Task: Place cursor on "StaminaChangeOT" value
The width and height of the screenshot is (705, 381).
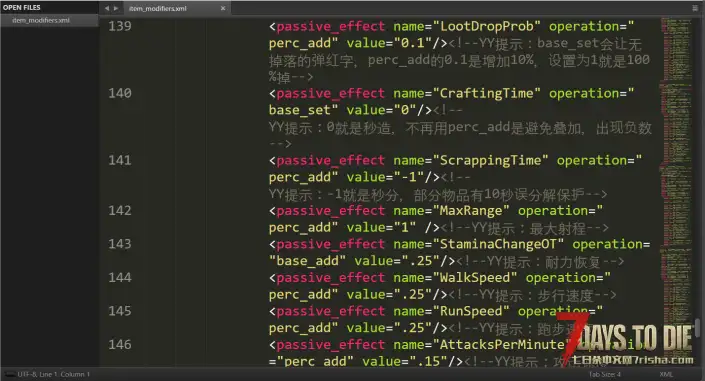Action: tap(498, 244)
